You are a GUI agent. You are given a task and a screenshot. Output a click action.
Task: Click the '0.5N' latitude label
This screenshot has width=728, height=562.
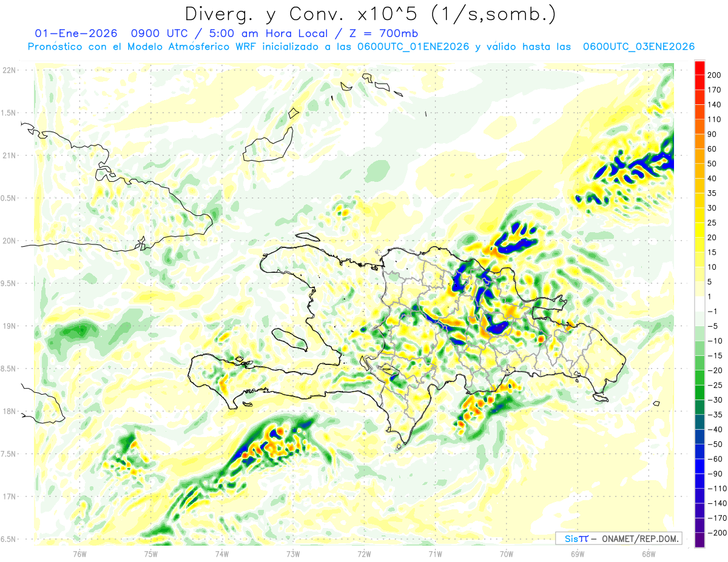(9, 198)
